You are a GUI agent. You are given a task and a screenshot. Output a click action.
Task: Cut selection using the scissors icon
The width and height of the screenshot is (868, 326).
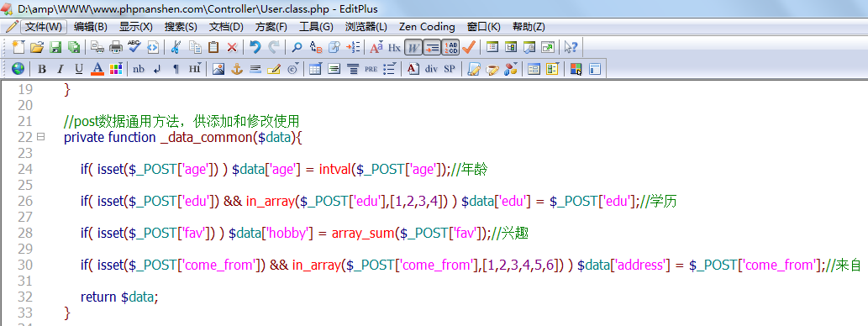click(x=176, y=48)
